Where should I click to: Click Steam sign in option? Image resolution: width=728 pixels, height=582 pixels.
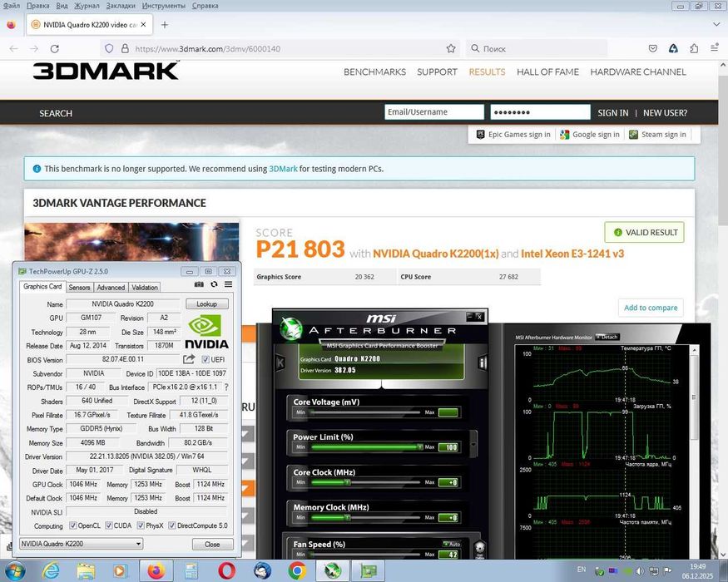tap(657, 135)
